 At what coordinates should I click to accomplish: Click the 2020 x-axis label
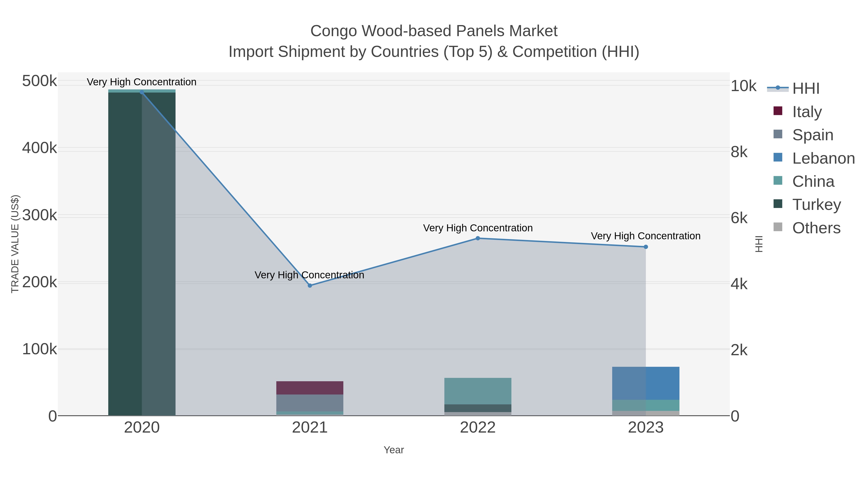[142, 428]
